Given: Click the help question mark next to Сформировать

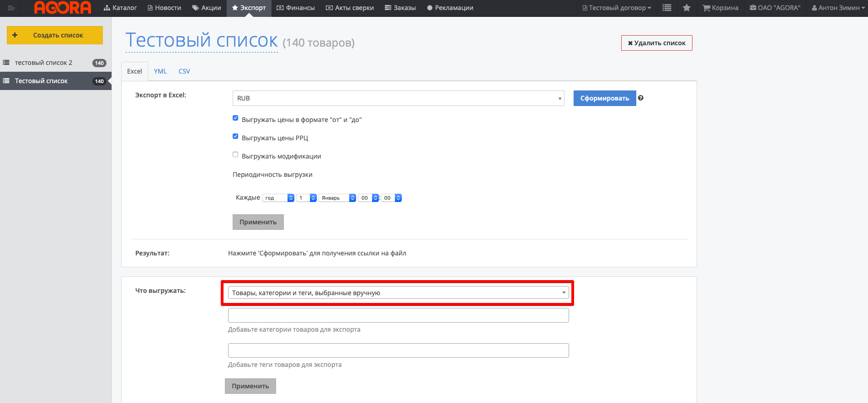Looking at the screenshot, I should tap(641, 98).
